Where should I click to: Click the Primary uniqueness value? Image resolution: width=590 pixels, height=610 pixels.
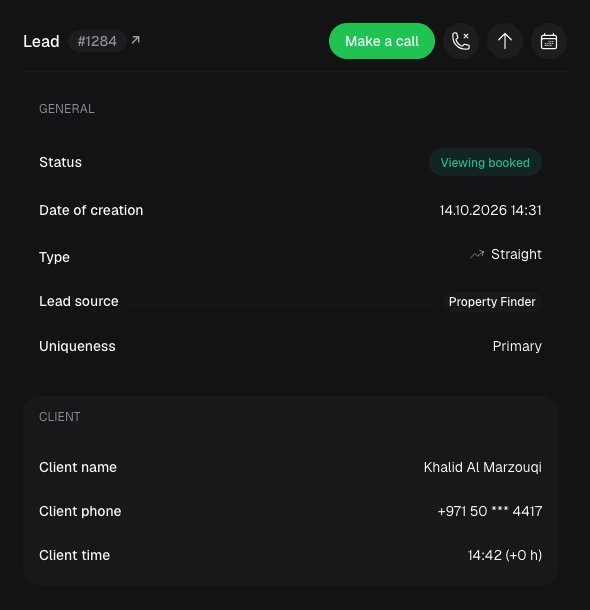click(517, 346)
